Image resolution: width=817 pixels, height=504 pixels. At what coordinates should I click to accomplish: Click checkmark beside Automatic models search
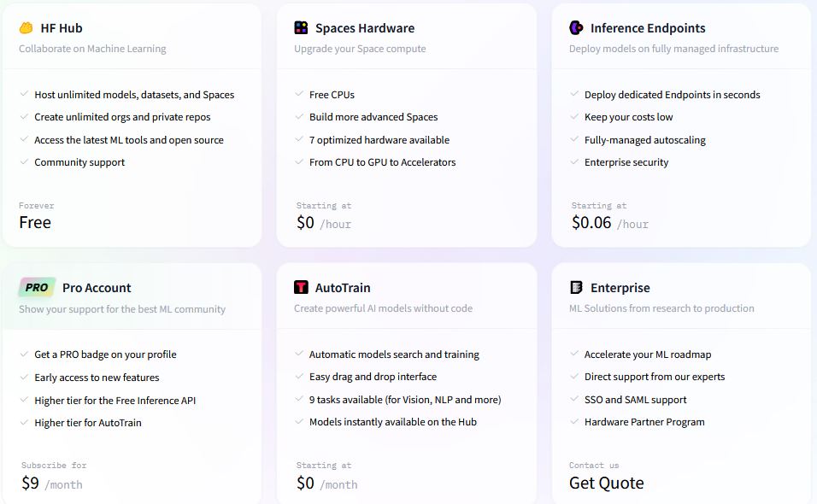pos(299,354)
